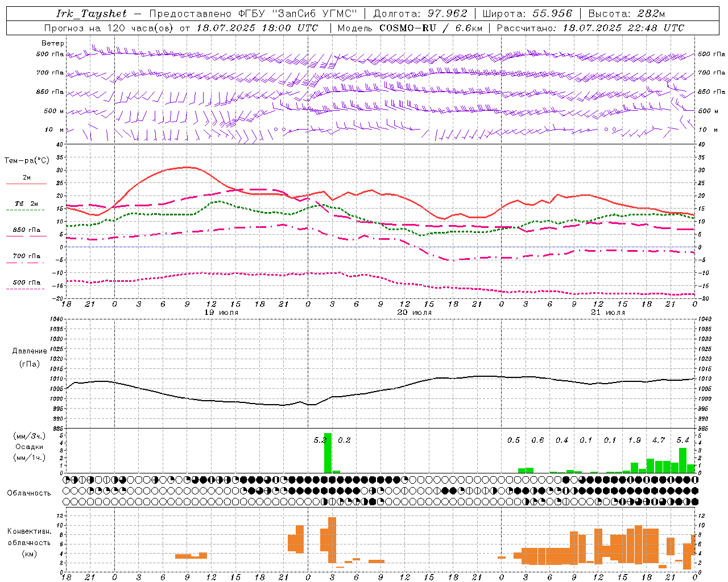Click the 700 гПа temperature legend entry

[x=27, y=256]
